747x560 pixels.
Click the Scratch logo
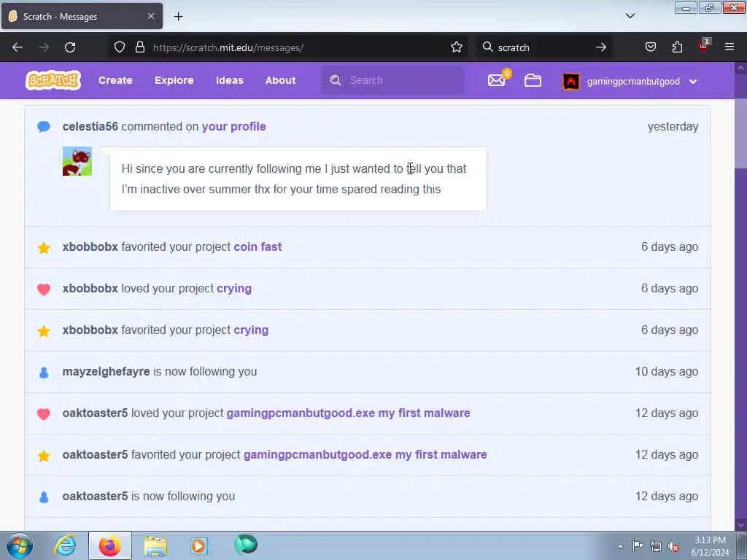53,80
